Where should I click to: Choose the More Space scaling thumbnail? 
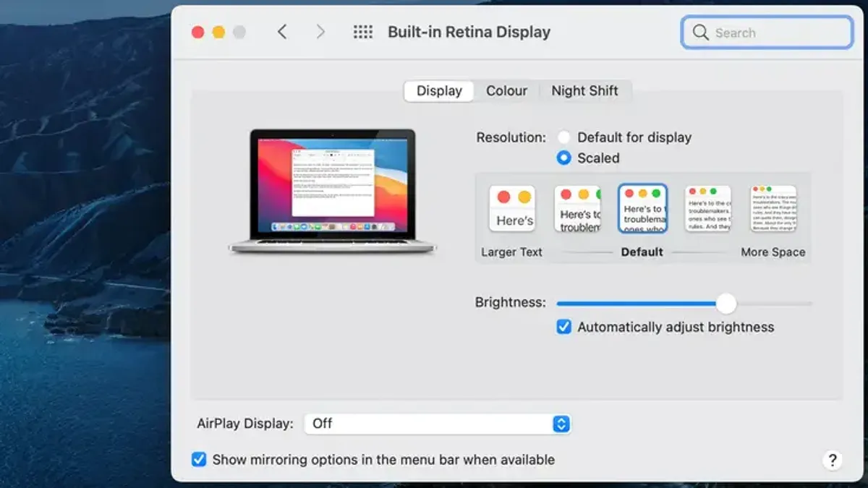[x=773, y=209]
